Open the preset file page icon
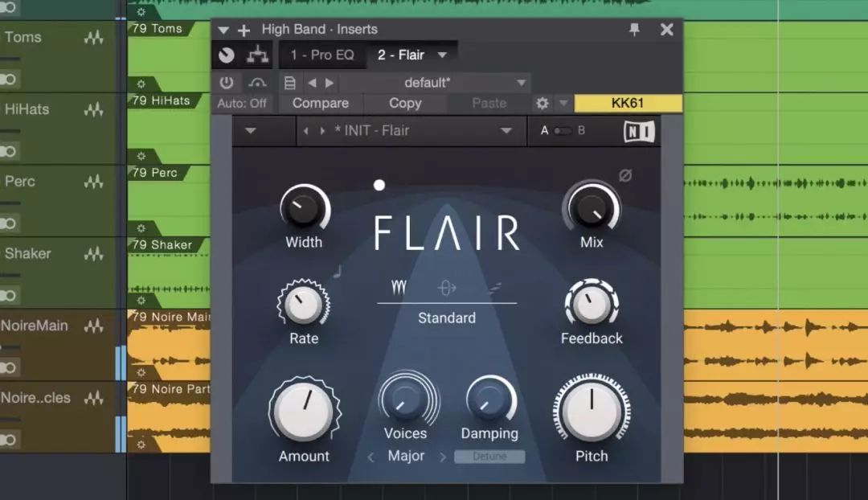This screenshot has width=868, height=500. [x=289, y=83]
